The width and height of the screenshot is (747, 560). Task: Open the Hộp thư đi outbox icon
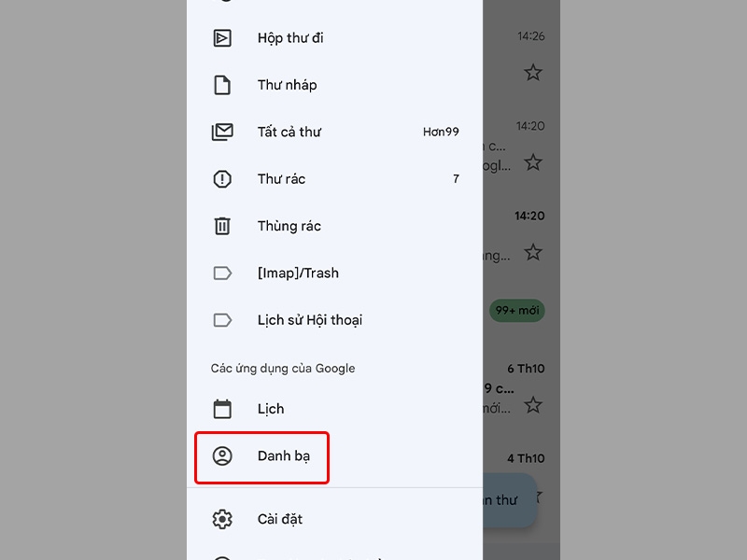pos(222,38)
